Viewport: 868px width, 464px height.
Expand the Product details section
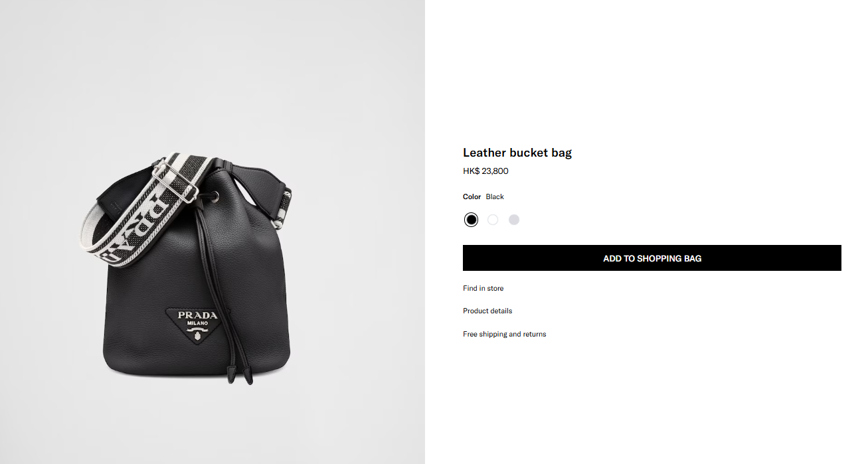(487, 311)
